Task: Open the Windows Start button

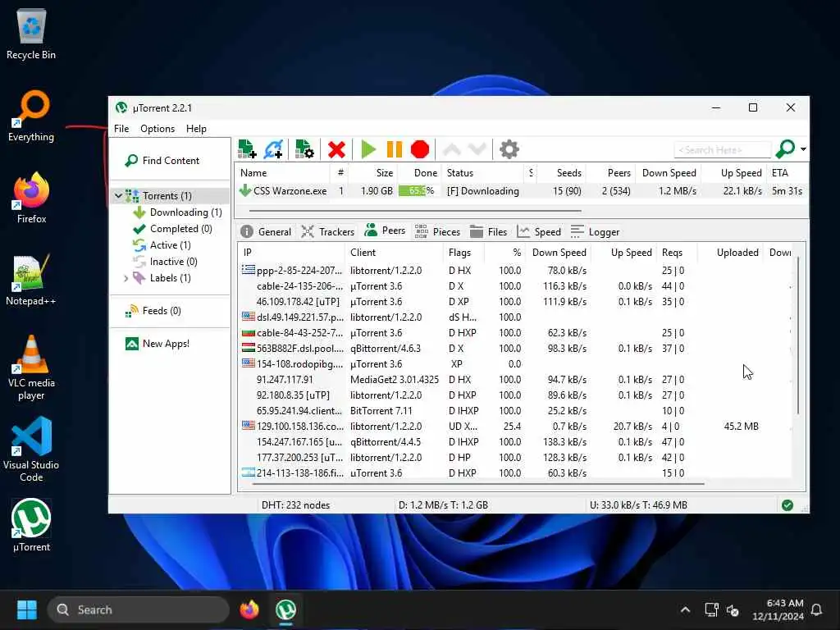Action: (27, 609)
